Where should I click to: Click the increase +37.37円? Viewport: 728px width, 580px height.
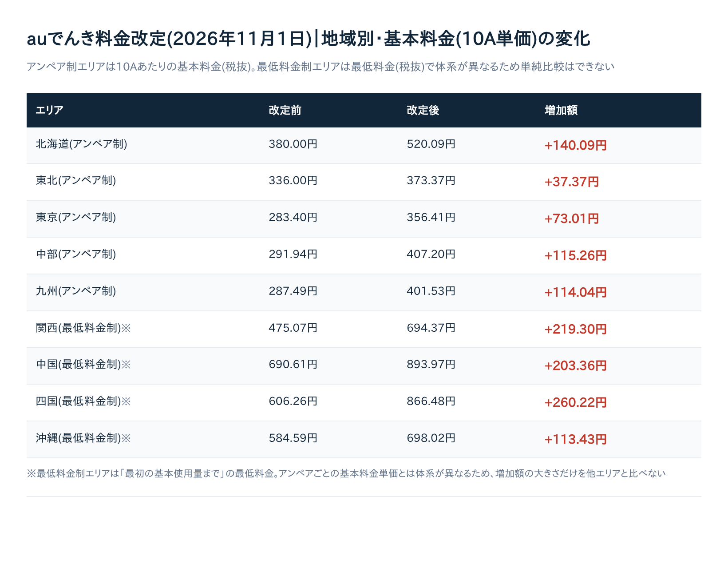[x=572, y=182]
